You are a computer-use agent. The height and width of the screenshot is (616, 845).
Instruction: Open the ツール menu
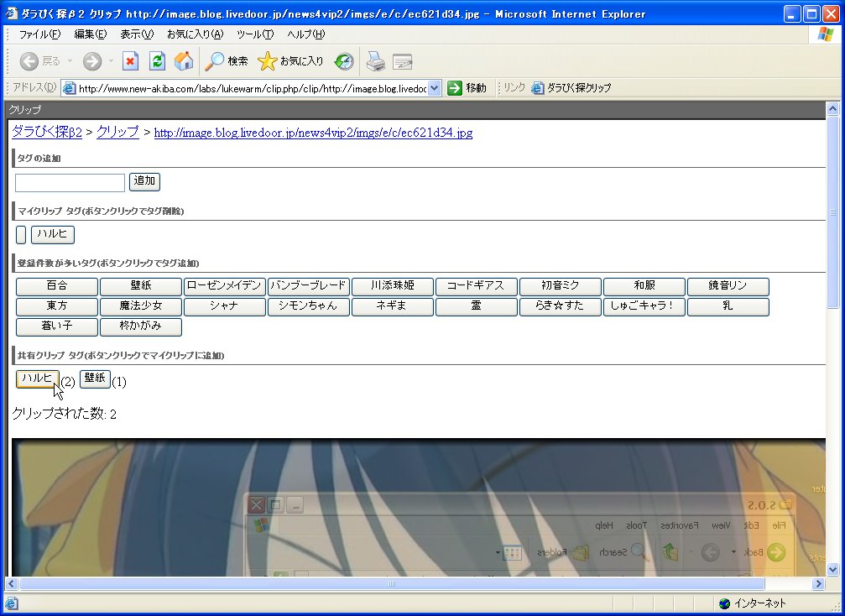[x=255, y=34]
